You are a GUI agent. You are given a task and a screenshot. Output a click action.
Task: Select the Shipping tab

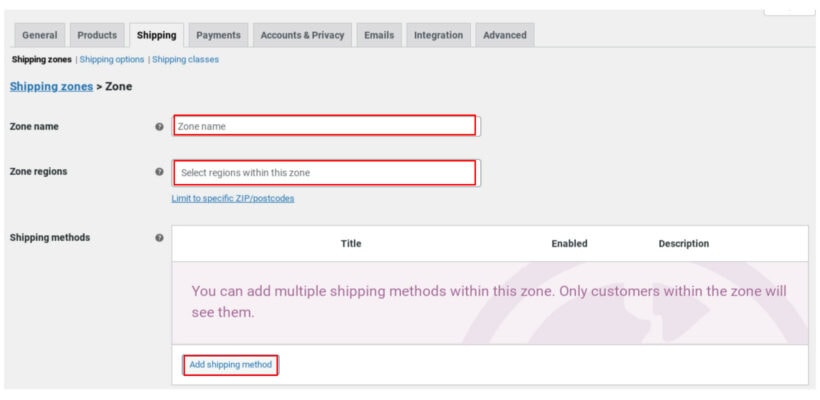pyautogui.click(x=156, y=35)
